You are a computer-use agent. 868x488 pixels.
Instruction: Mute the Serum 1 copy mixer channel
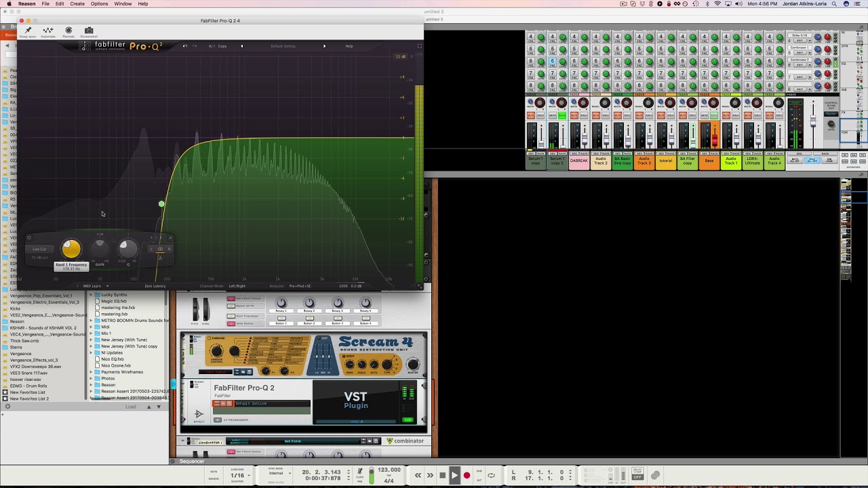pos(530,116)
